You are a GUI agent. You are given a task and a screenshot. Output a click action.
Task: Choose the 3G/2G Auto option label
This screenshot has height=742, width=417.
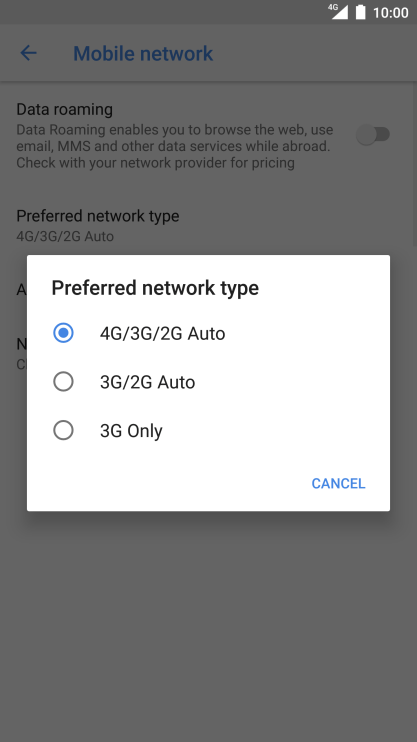[x=147, y=382]
